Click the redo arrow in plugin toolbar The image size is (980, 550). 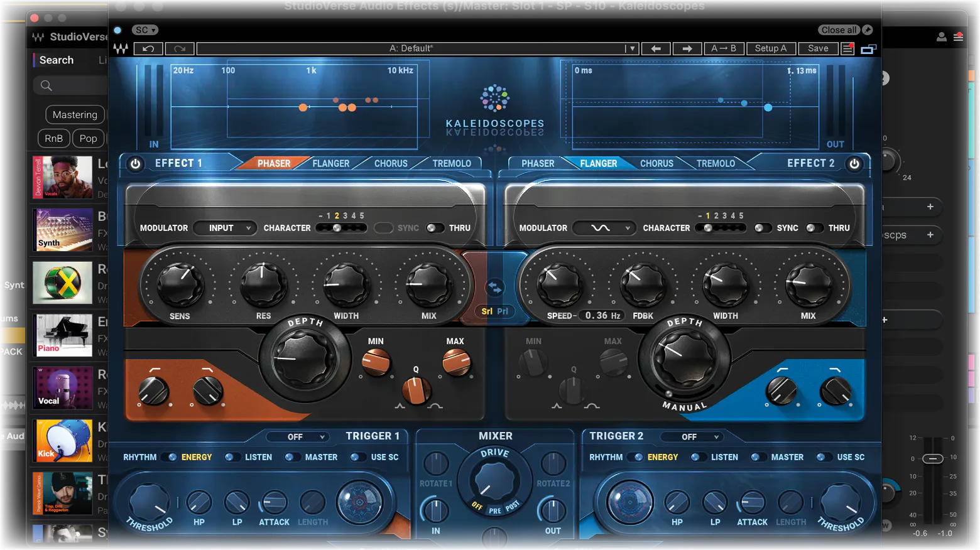coord(180,48)
